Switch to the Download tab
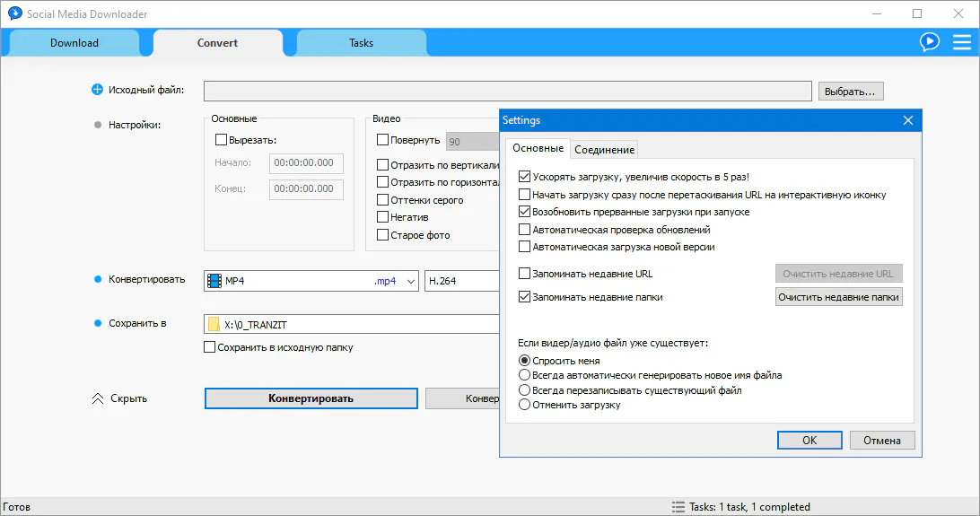Viewport: 980px width, 516px height. coord(74,43)
